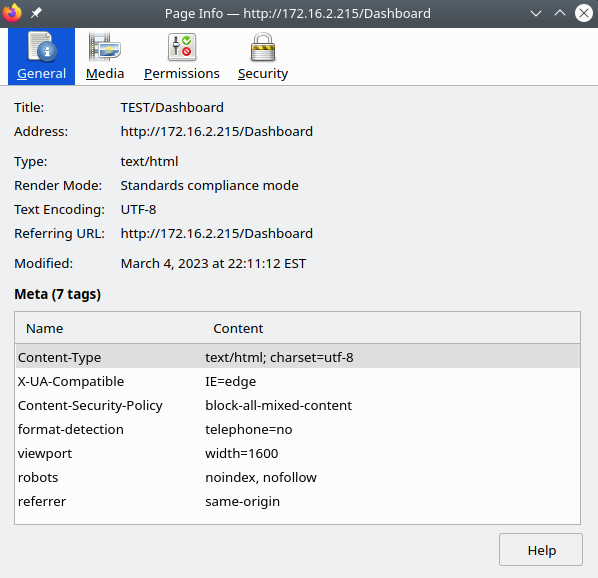Click the Firefox logo icon in title bar
The image size is (598, 578).
point(12,13)
